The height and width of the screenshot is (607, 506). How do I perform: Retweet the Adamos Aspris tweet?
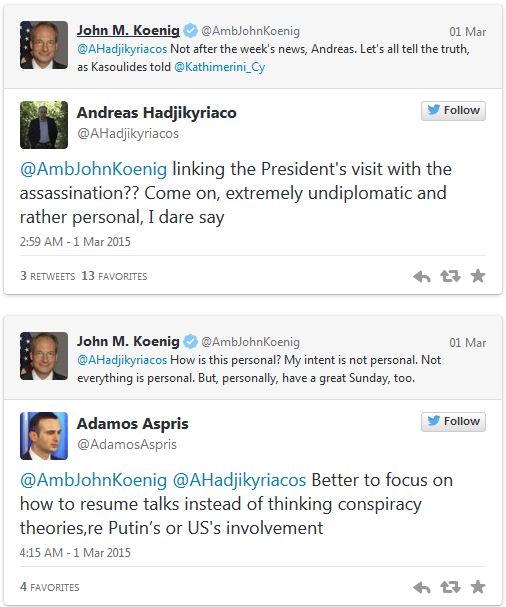click(x=450, y=587)
